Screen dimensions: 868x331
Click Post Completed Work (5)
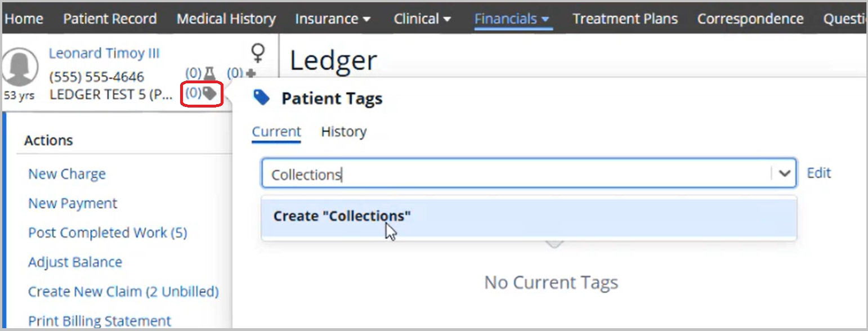click(x=108, y=232)
